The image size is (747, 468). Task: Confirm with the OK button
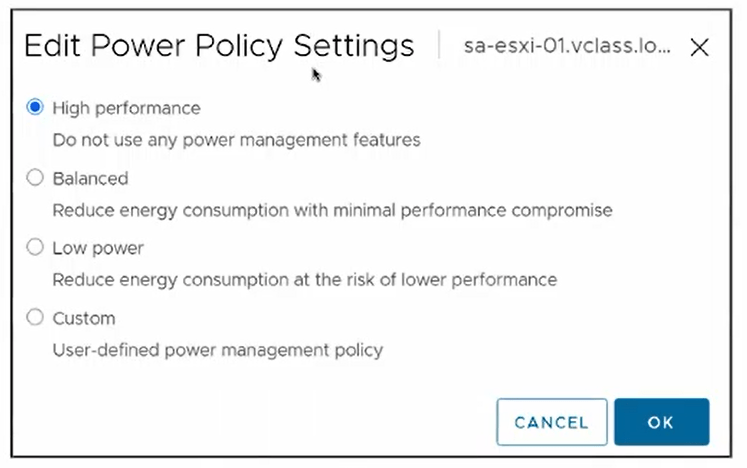pos(661,422)
